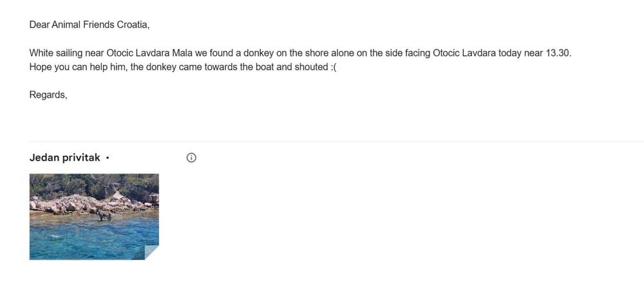Click the dot after "Jedan privitak"
The width and height of the screenshot is (644, 285).
[x=107, y=158]
